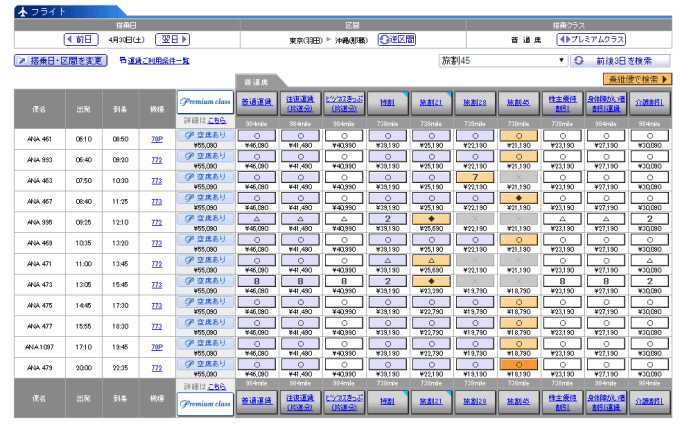The image size is (680, 425).
Task: Select highlighted 旅割45 cell for ANA 1097
Action: [519, 344]
